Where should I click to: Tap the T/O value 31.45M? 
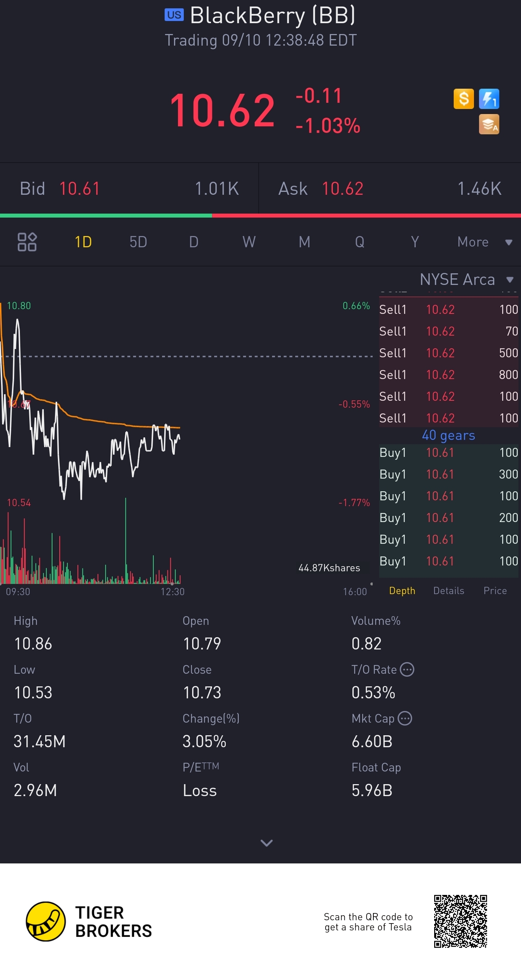click(39, 741)
